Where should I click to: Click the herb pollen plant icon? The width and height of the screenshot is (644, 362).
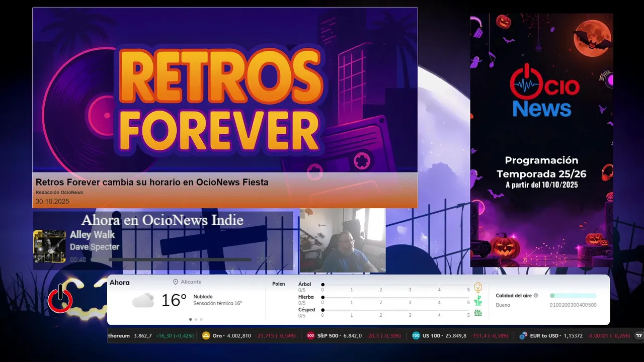point(478,301)
